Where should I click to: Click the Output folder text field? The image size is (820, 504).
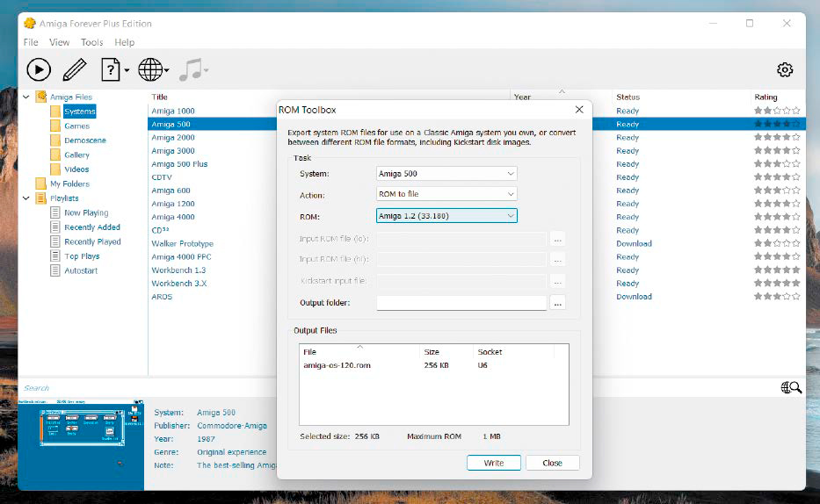pos(461,303)
